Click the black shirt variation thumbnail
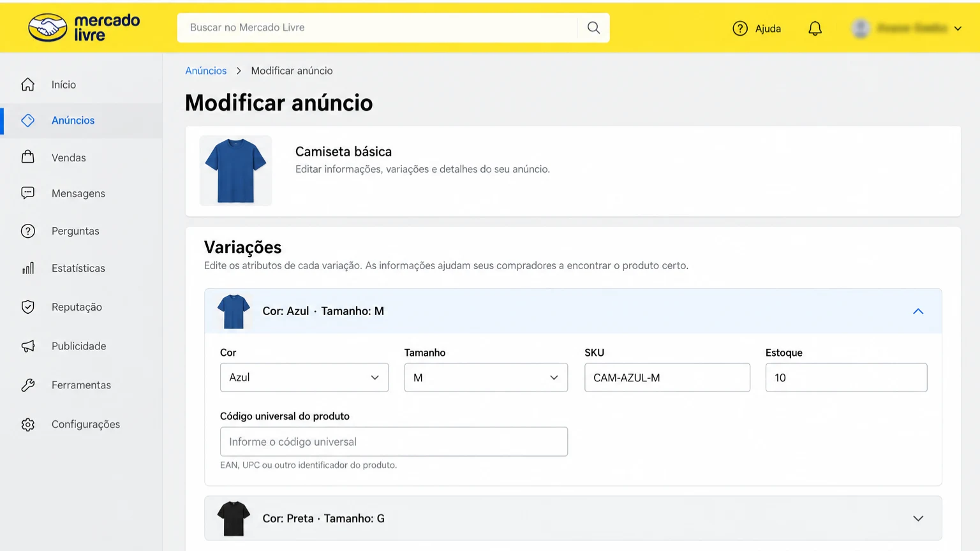 pyautogui.click(x=234, y=518)
